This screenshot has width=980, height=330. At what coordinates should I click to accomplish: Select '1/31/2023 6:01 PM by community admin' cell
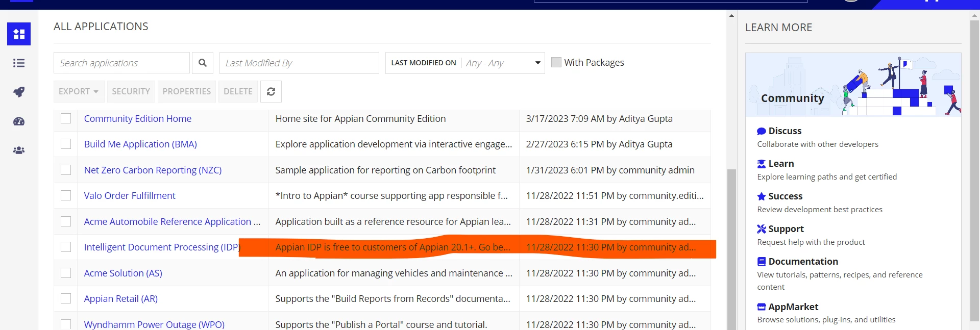click(x=610, y=170)
